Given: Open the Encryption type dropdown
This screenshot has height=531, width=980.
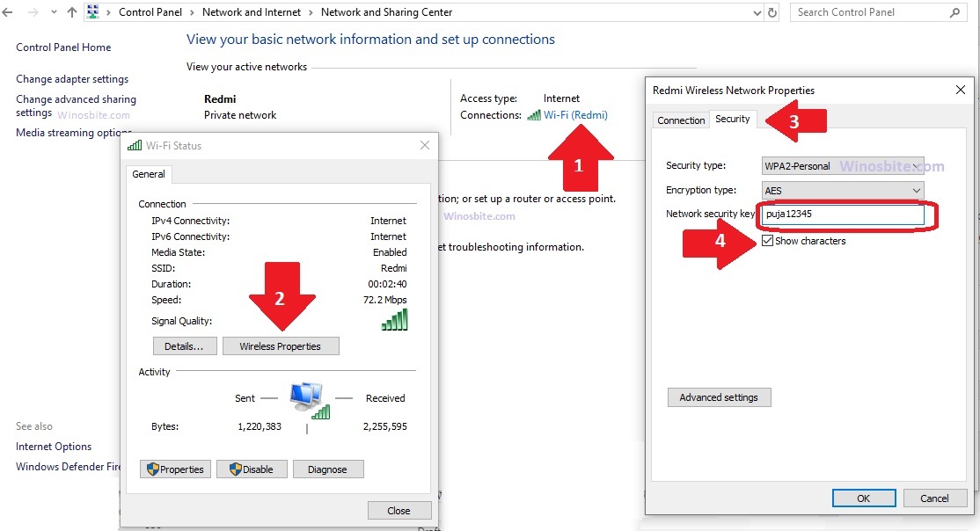Looking at the screenshot, I should click(842, 191).
